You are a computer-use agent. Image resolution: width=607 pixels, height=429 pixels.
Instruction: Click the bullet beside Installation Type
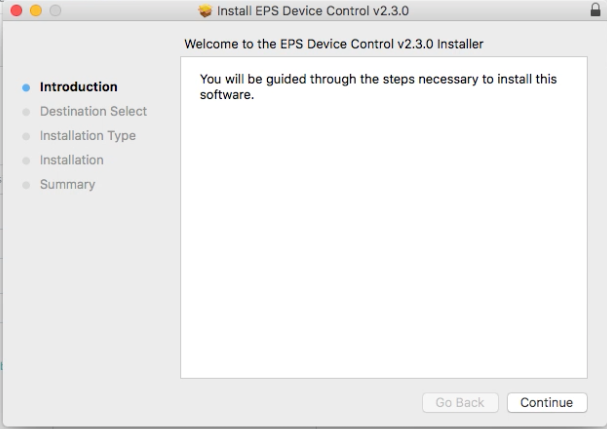click(25, 136)
